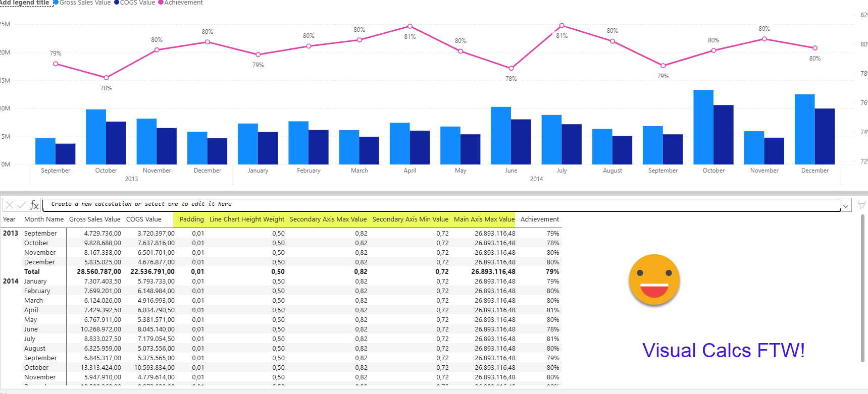The image size is (868, 394).
Task: Click the April 2014 Achievement line marker
Action: pyautogui.click(x=410, y=26)
